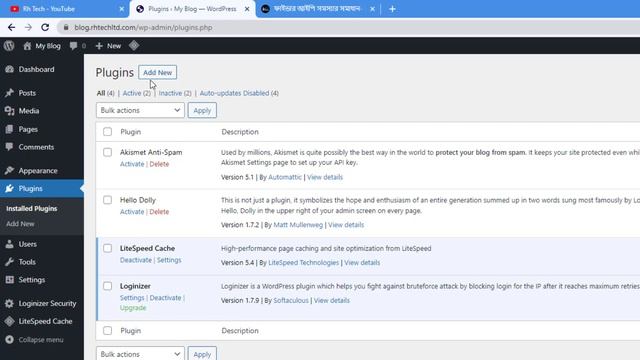Image resolution: width=640 pixels, height=360 pixels.
Task: Click the bottom Apply button
Action: [202, 353]
